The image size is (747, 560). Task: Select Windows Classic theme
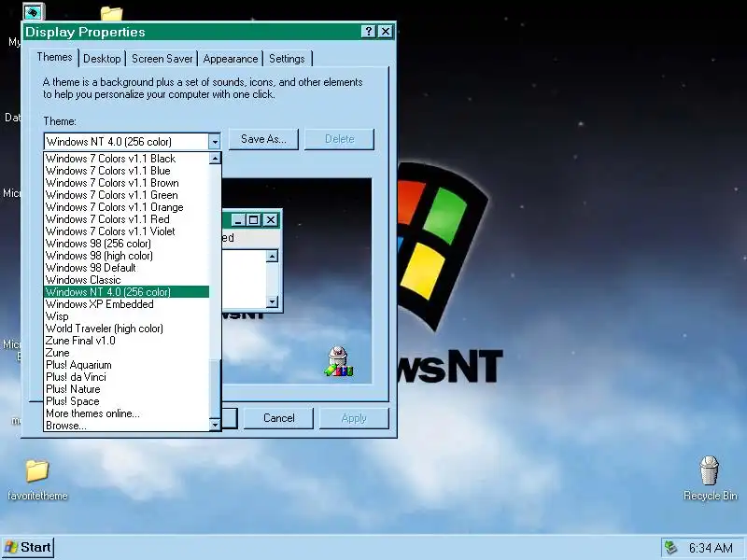coord(126,280)
